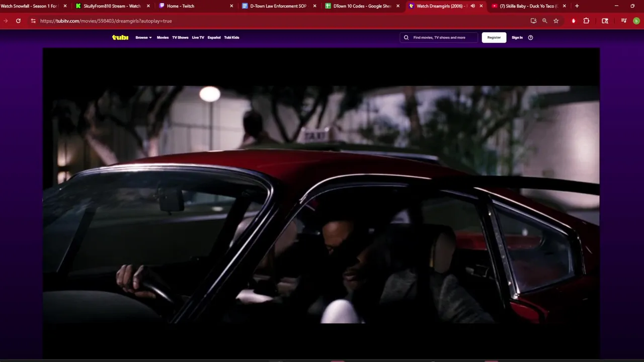Open the page zoom icon in address bar

[544, 21]
